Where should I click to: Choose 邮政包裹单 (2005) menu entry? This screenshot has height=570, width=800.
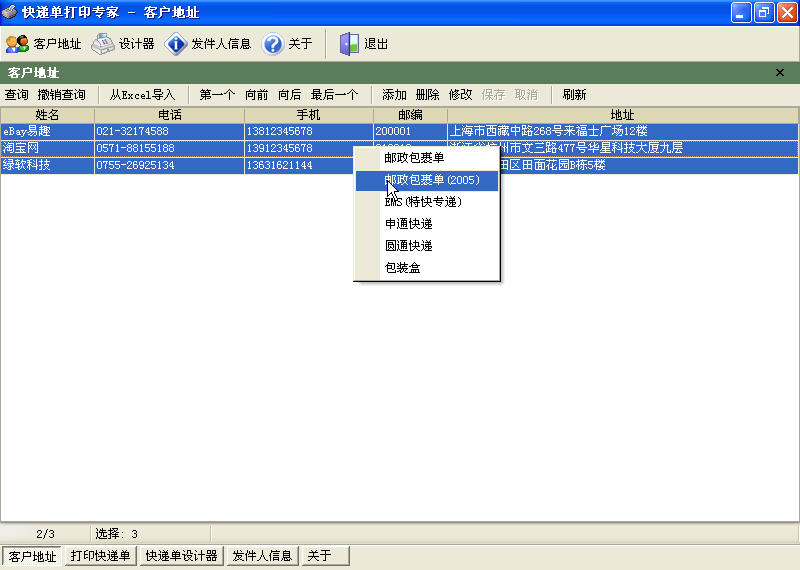427,180
